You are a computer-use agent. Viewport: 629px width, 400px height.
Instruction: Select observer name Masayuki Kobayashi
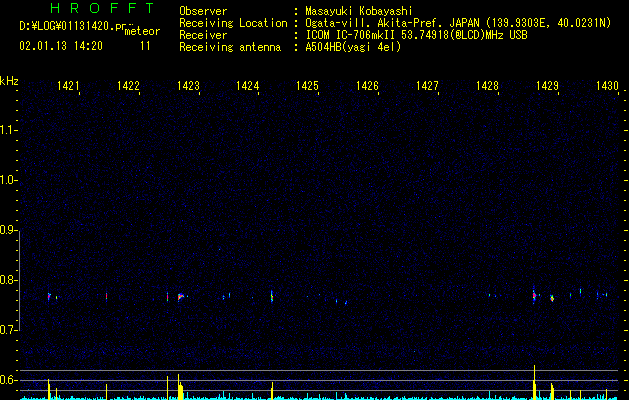tap(359, 11)
